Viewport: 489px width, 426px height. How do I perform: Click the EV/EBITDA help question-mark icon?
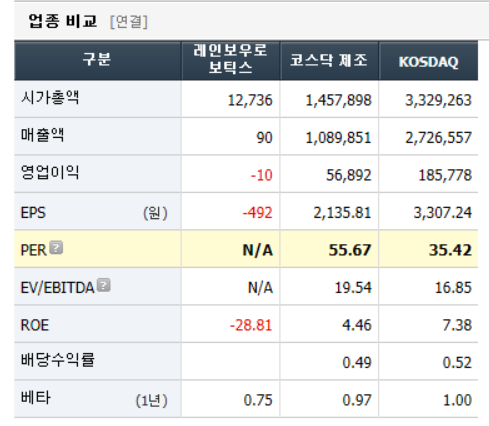point(104,285)
